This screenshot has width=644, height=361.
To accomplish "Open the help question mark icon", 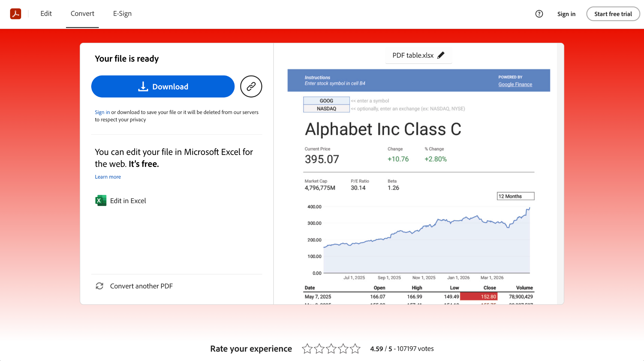I will point(539,14).
